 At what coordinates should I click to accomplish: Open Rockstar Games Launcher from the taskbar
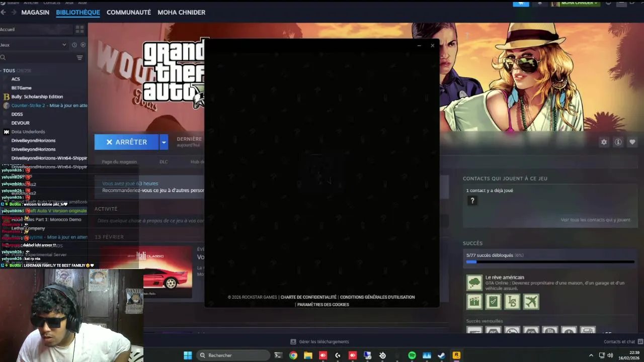click(x=456, y=355)
